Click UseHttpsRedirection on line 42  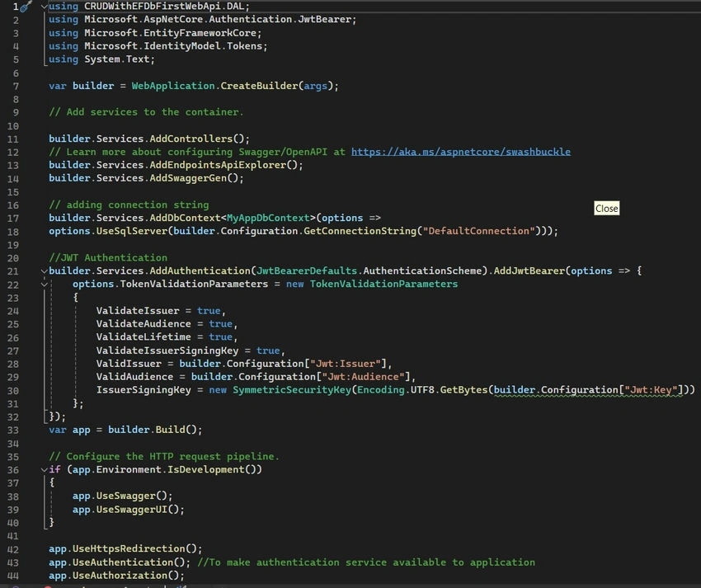click(129, 548)
